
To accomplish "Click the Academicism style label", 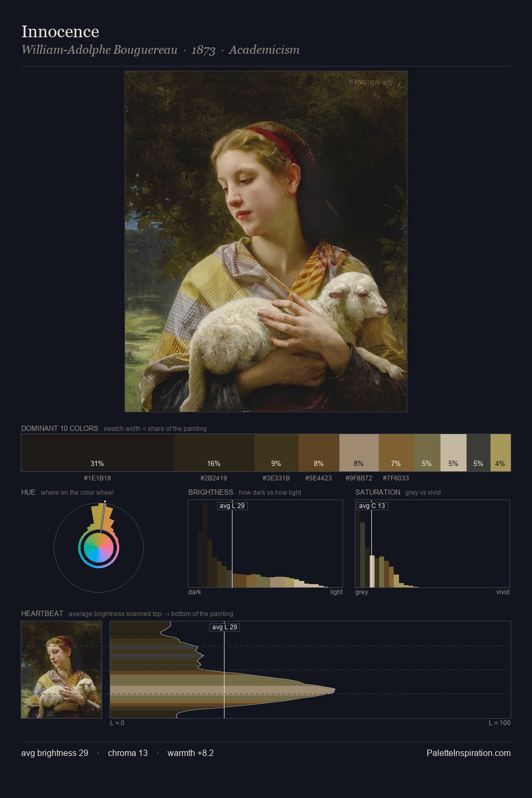I will [264, 50].
